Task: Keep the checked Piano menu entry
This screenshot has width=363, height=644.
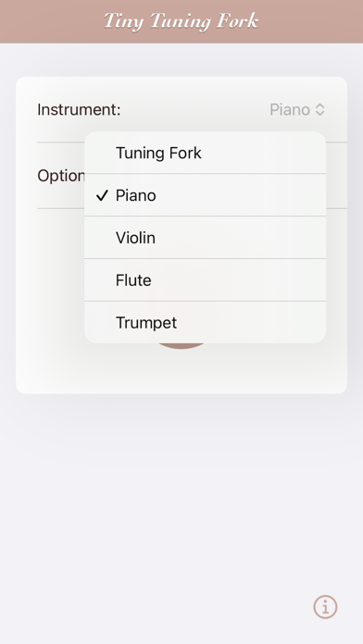Action: coord(205,195)
